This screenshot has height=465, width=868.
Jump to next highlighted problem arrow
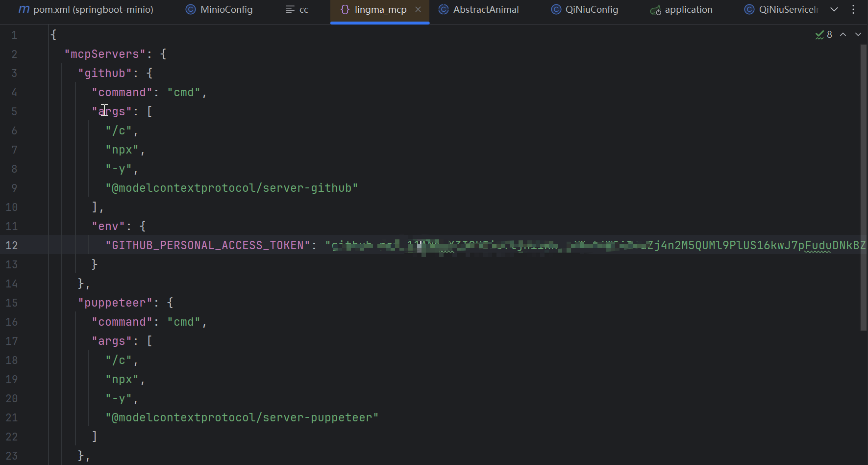click(858, 34)
